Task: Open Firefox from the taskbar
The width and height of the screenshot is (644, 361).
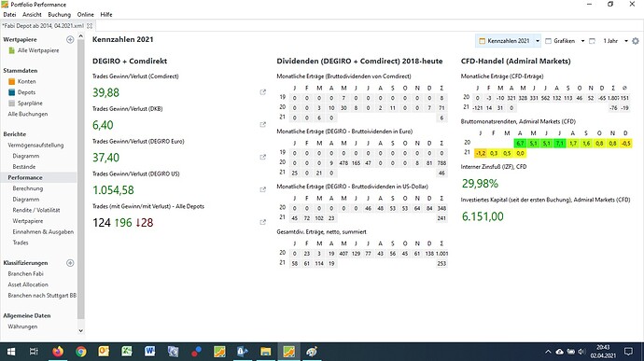Action: (58, 352)
